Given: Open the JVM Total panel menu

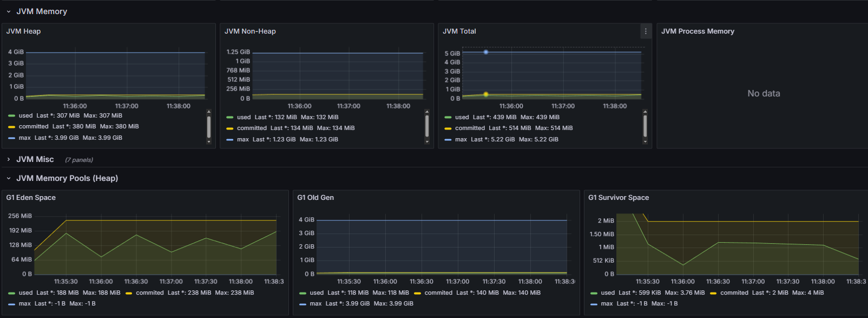Looking at the screenshot, I should [645, 31].
